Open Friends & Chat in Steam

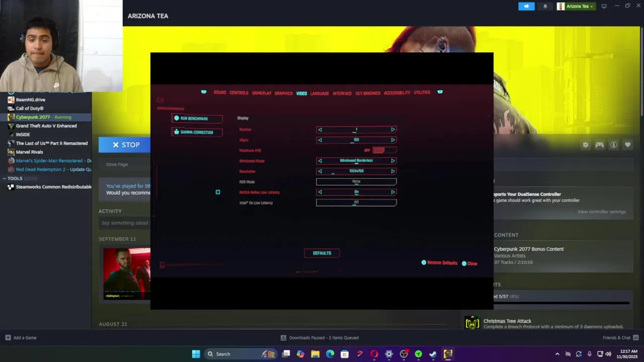tap(620, 338)
